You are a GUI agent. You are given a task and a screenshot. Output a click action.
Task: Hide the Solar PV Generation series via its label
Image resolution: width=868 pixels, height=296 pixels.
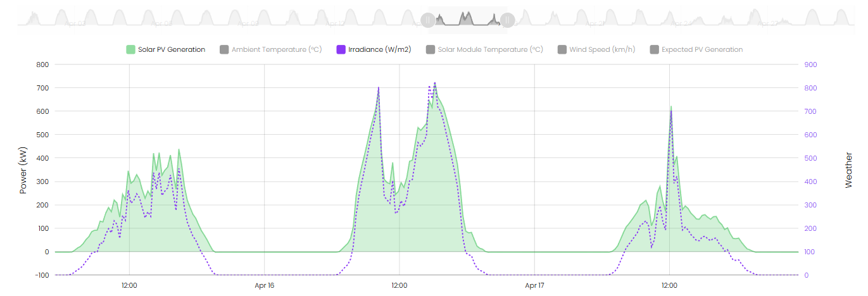[172, 49]
